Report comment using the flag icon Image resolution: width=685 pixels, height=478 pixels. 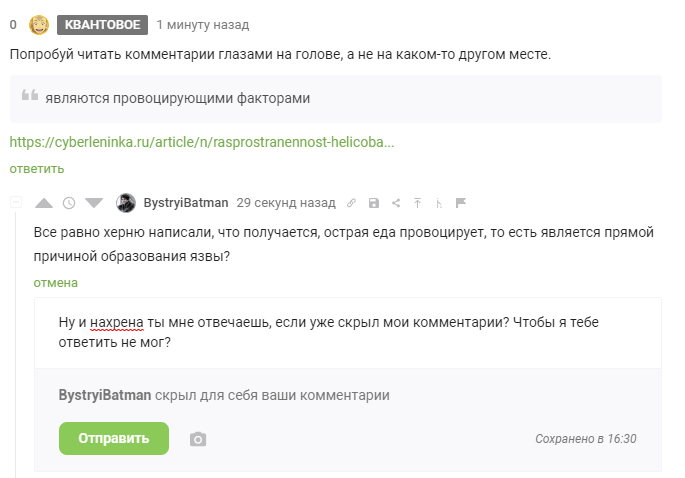(461, 203)
